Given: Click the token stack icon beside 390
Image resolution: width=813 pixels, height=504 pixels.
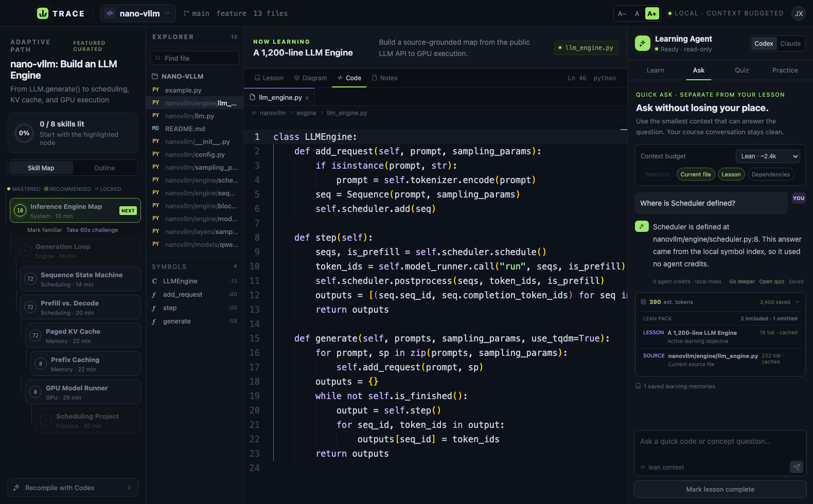Looking at the screenshot, I should tap(643, 302).
